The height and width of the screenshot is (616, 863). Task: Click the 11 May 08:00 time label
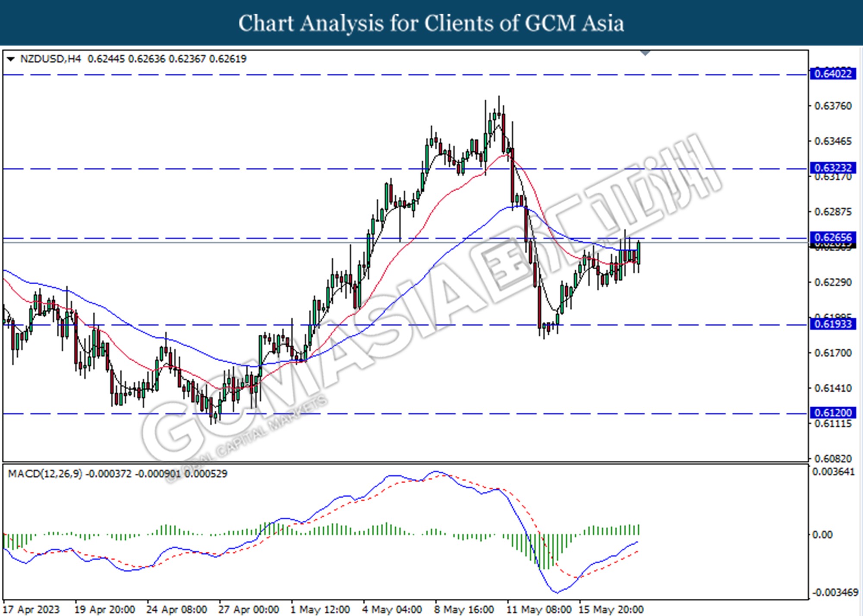(539, 610)
